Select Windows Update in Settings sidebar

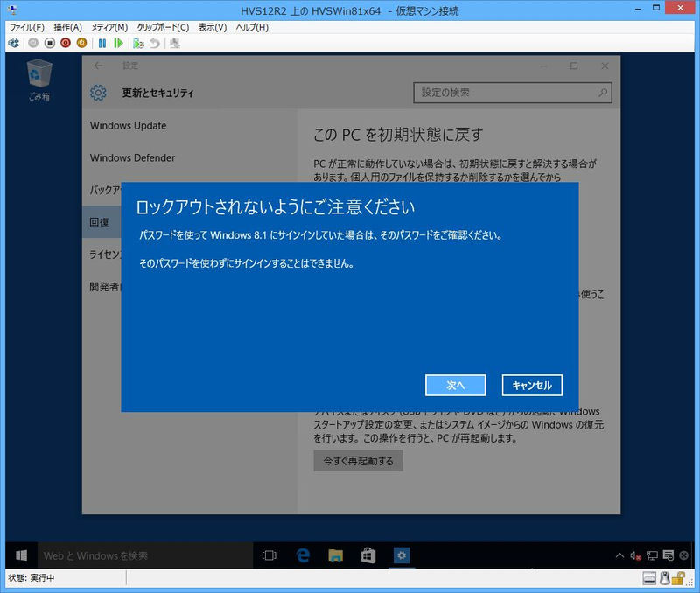(x=128, y=125)
